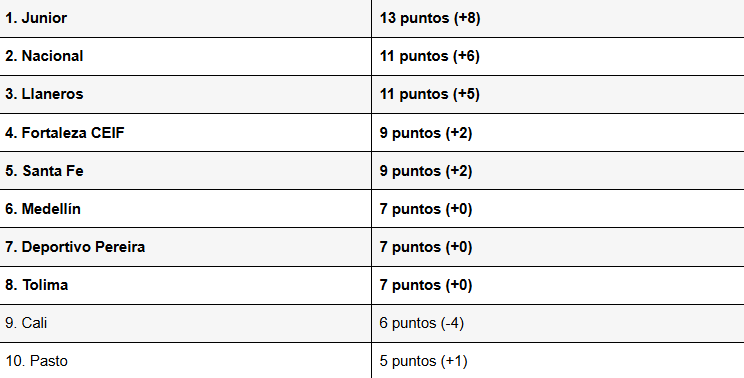Select the '4. Fortaleza CEIF' cell

click(186, 133)
